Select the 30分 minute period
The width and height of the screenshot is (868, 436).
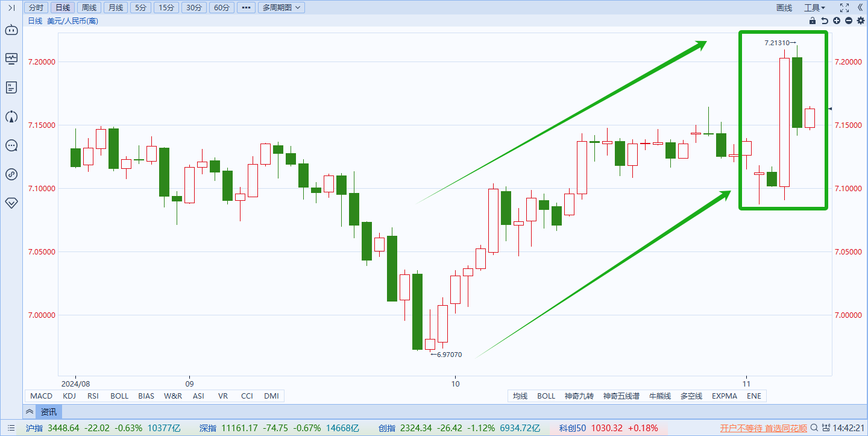[193, 8]
